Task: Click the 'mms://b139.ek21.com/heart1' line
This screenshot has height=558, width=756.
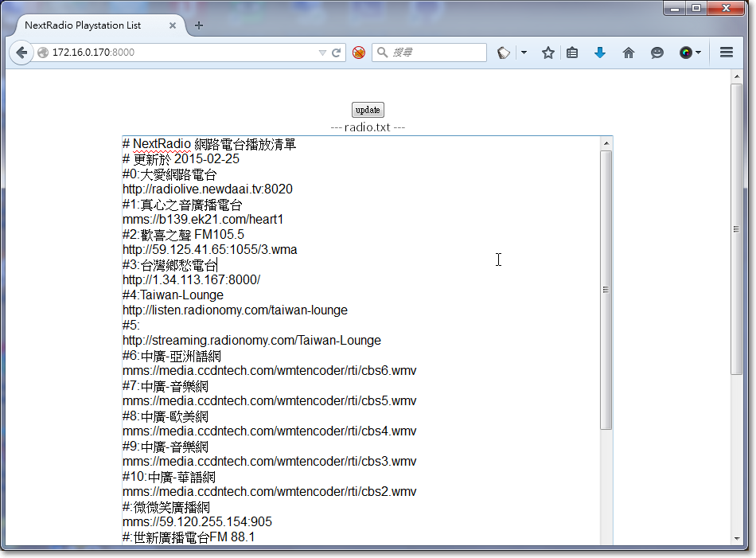Action: 203,220
